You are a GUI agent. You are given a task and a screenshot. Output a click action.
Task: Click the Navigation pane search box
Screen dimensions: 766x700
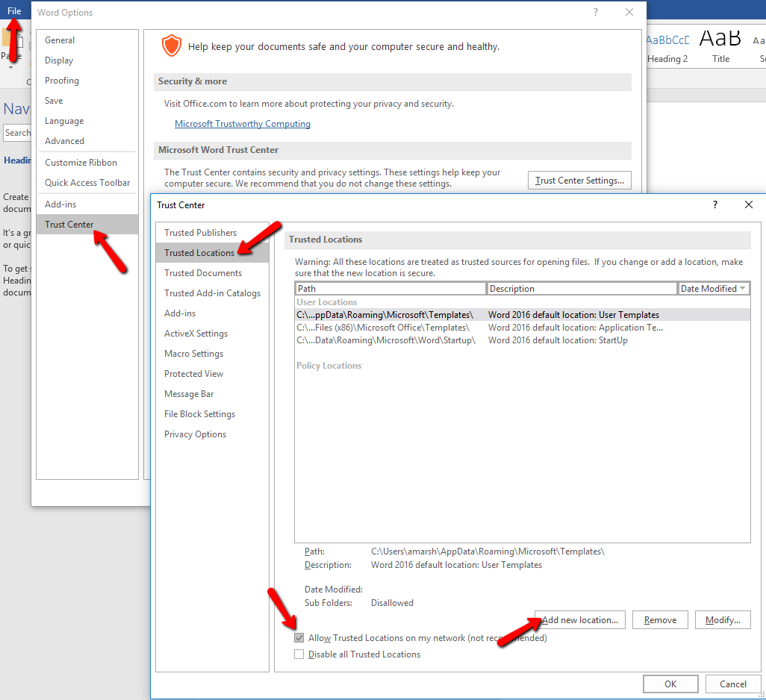tap(18, 133)
